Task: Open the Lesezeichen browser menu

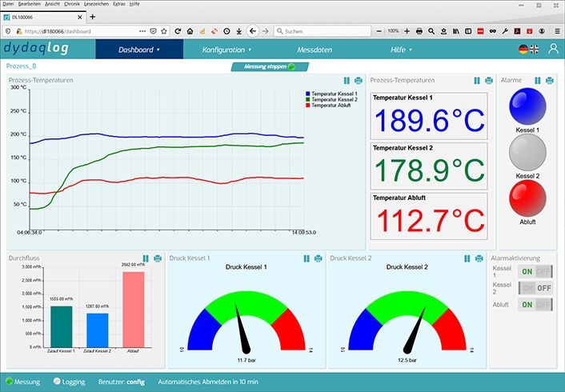Action: click(x=95, y=4)
